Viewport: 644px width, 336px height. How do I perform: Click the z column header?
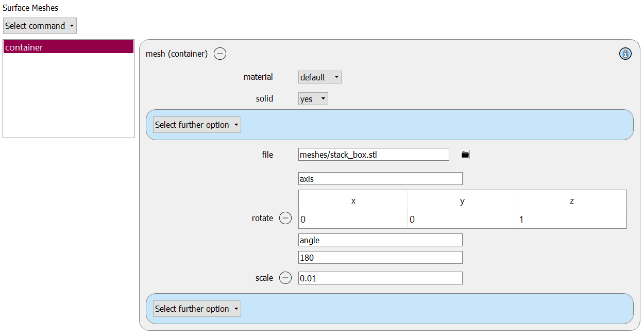pyautogui.click(x=572, y=201)
